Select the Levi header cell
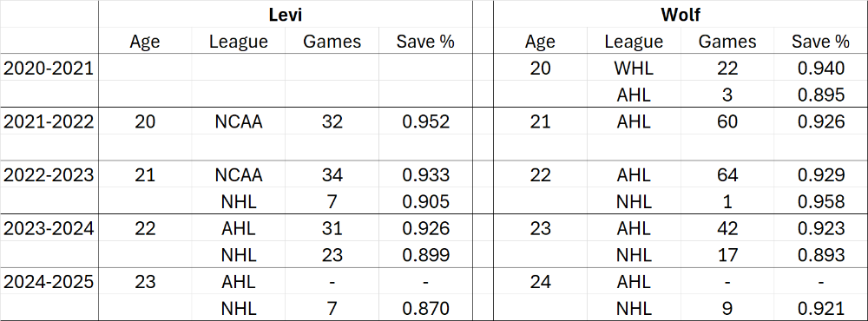Screen dimensions: 868x321 (x=285, y=15)
